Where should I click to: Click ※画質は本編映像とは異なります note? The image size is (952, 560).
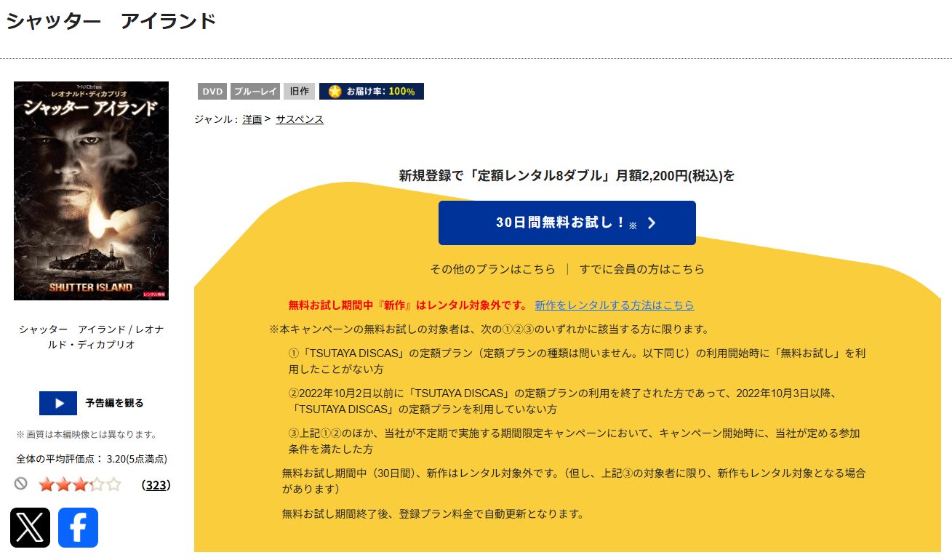point(87,435)
